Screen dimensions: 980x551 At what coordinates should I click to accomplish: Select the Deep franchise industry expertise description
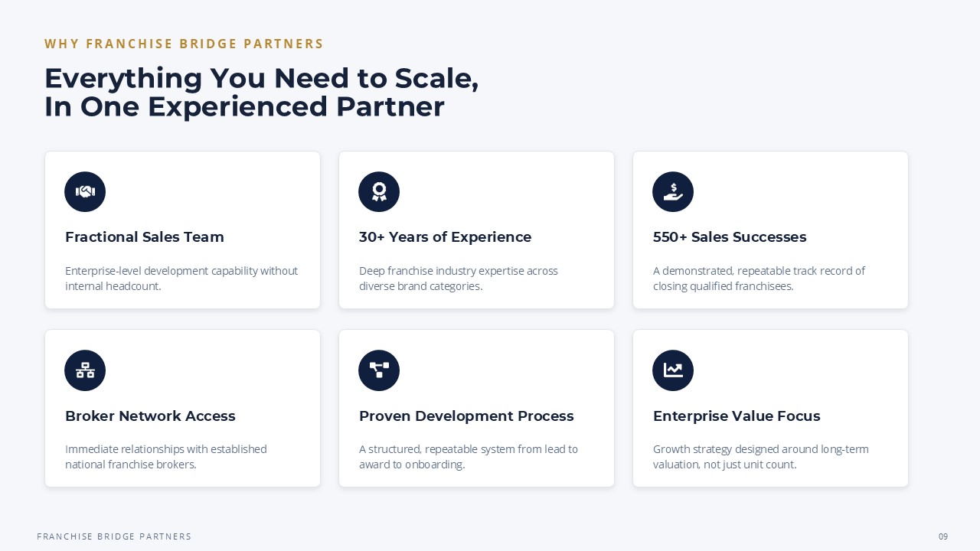pyautogui.click(x=459, y=279)
